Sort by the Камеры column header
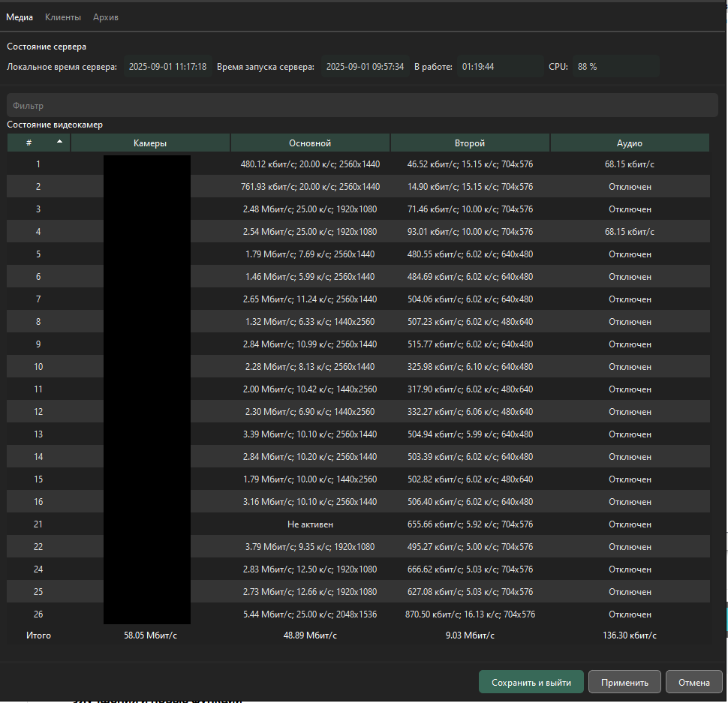 coord(150,143)
